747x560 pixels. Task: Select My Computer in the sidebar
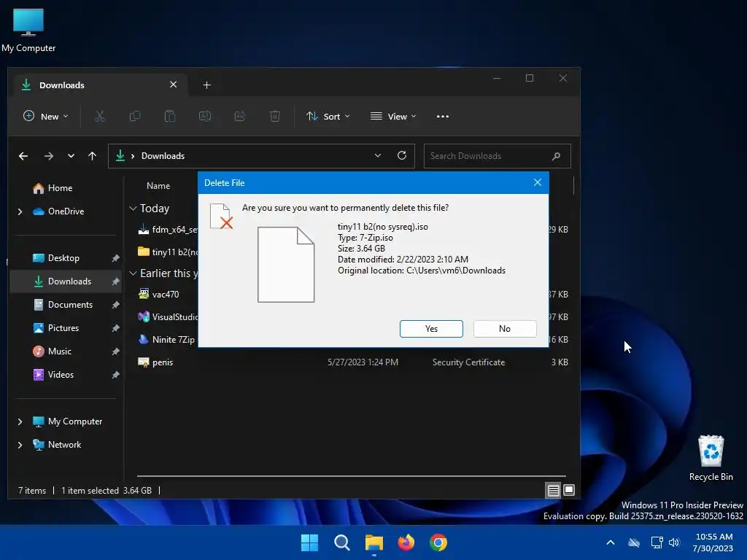click(x=75, y=421)
